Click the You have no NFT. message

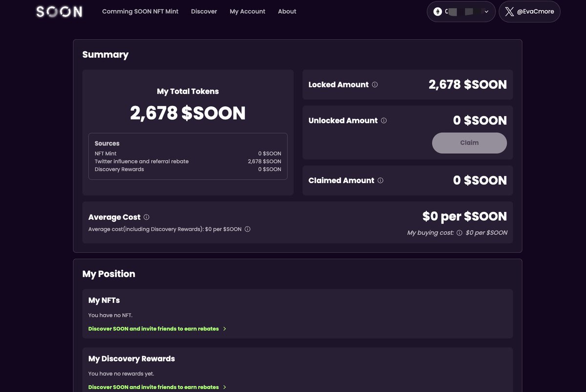[x=110, y=315]
